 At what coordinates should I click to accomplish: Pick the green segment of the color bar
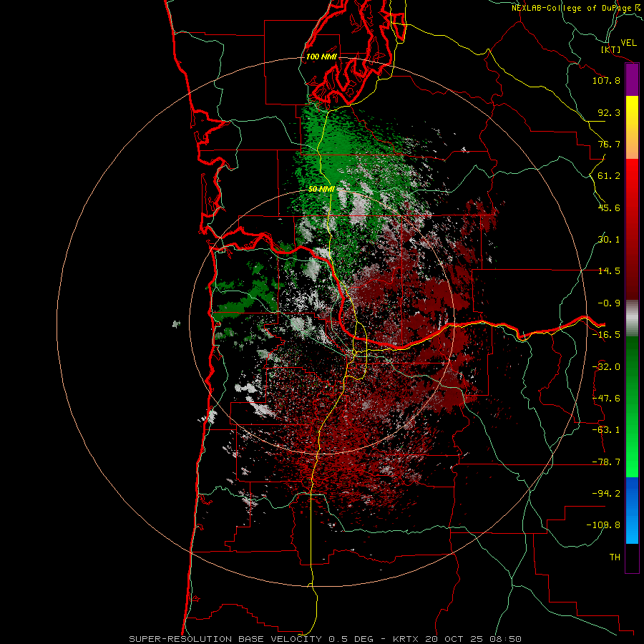tap(632, 406)
